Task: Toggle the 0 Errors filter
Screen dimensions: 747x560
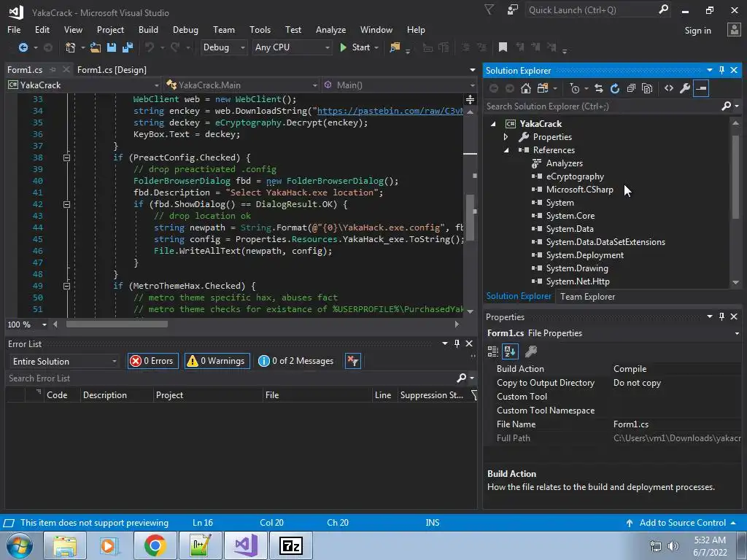Action: (x=153, y=361)
